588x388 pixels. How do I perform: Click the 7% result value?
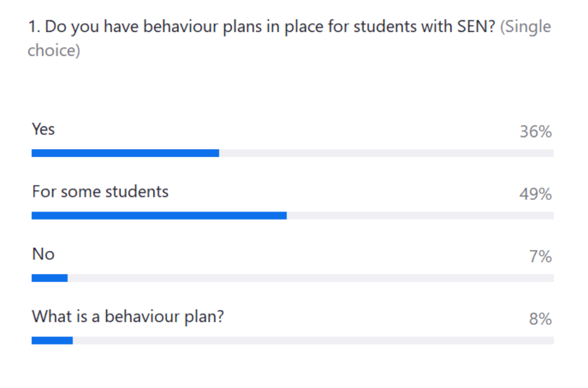click(x=540, y=257)
